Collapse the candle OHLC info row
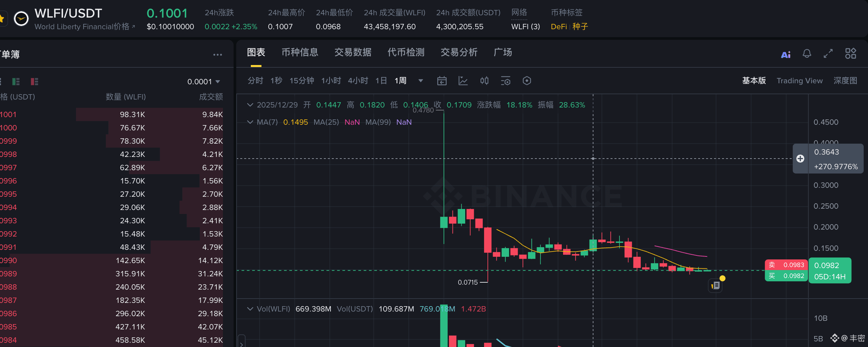Screen dimensions: 868x347 [x=250, y=105]
